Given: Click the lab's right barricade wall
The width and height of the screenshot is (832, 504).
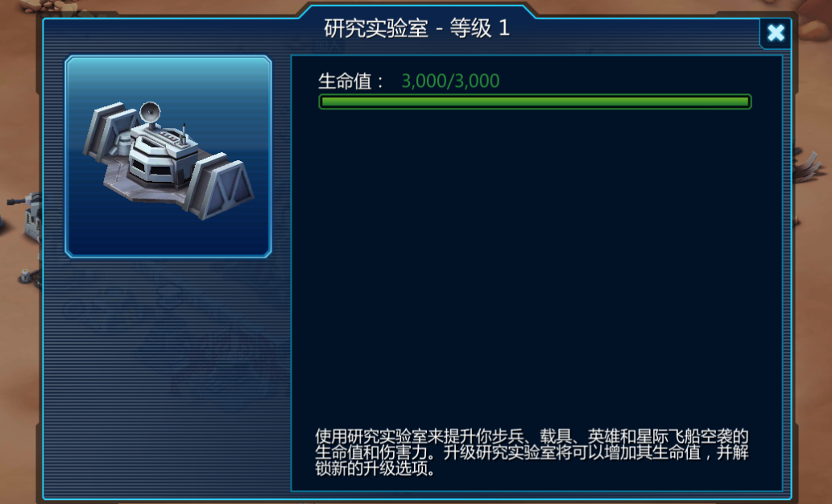Looking at the screenshot, I should 221,184.
